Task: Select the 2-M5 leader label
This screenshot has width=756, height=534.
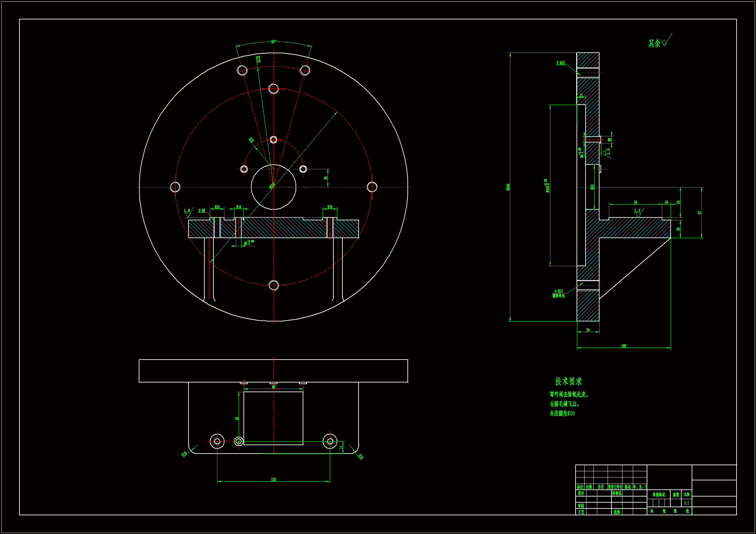Action: pyautogui.click(x=202, y=211)
